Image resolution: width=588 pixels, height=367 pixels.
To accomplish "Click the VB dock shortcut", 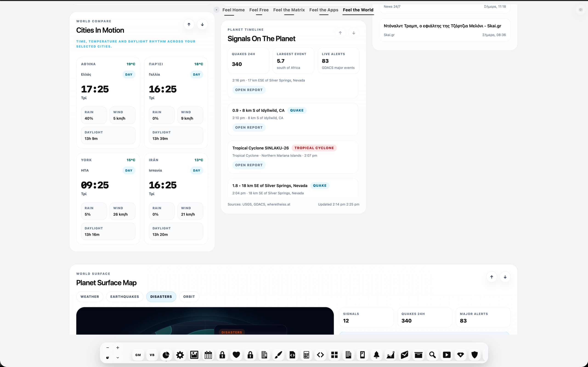I will [x=152, y=355].
